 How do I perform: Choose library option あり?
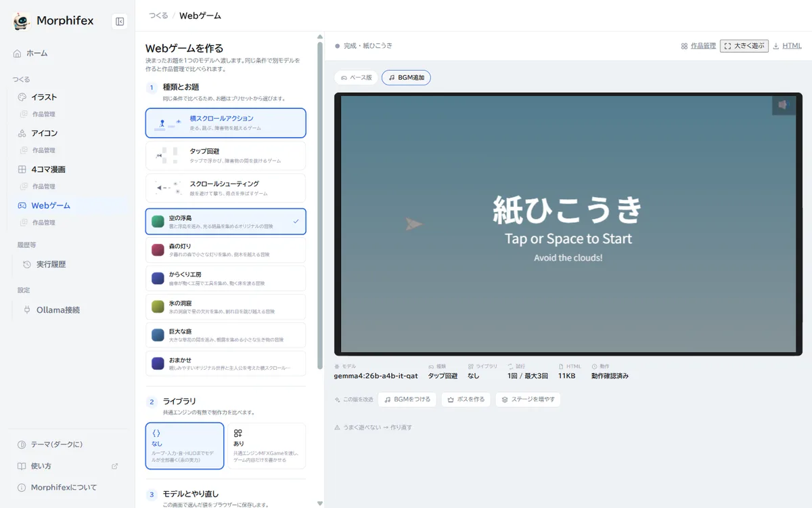pyautogui.click(x=267, y=446)
